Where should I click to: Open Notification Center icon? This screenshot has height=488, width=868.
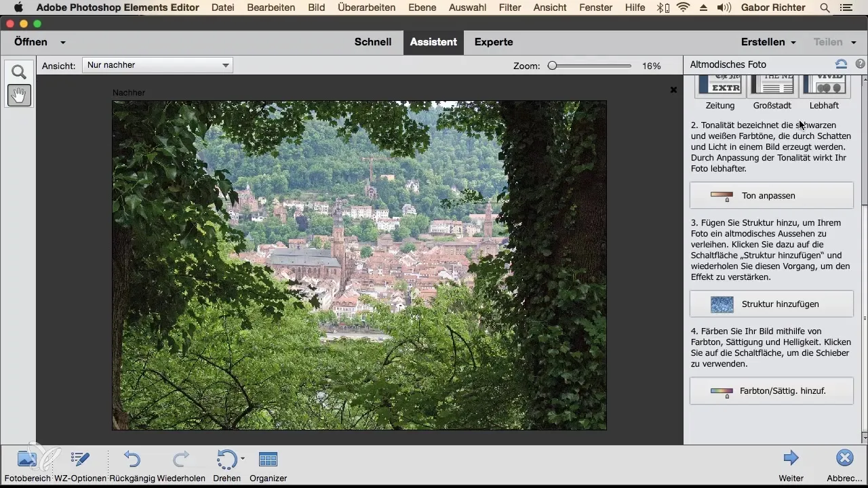(846, 8)
